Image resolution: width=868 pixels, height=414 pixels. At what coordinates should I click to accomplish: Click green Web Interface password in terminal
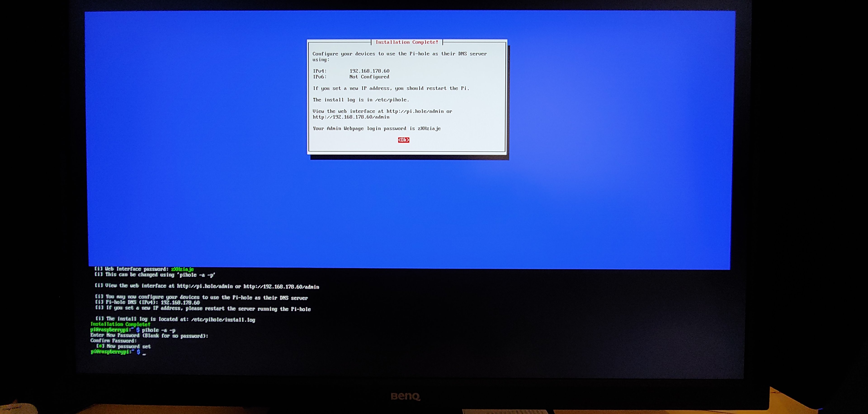click(182, 269)
